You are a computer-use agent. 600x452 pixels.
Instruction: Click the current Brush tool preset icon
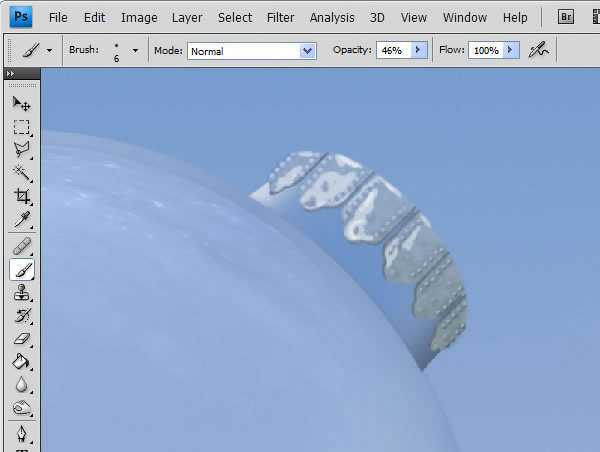(31, 50)
